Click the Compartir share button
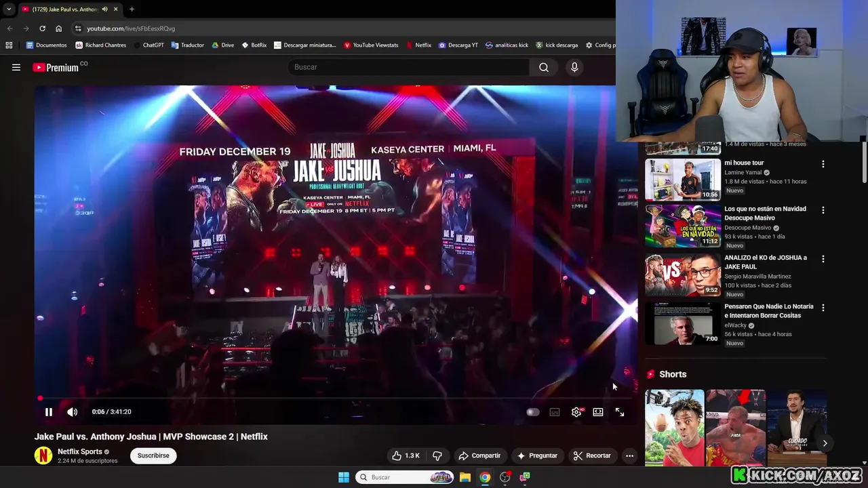Screen dimensions: 868x488 click(x=479, y=455)
